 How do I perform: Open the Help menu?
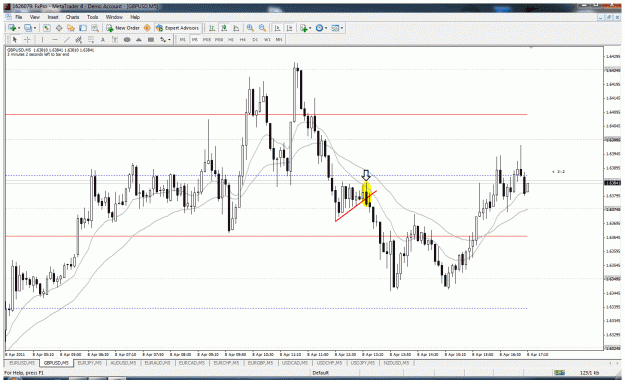click(135, 17)
